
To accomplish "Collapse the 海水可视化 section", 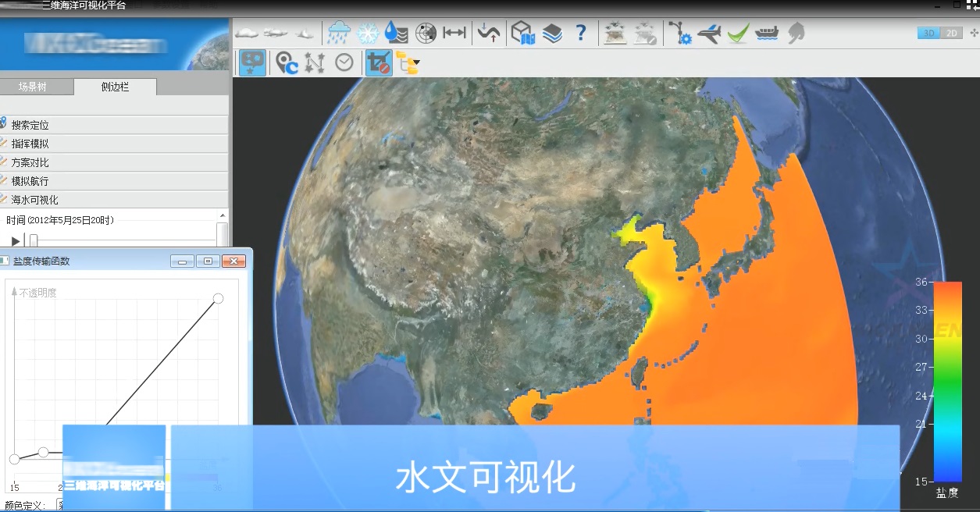I will (114, 200).
